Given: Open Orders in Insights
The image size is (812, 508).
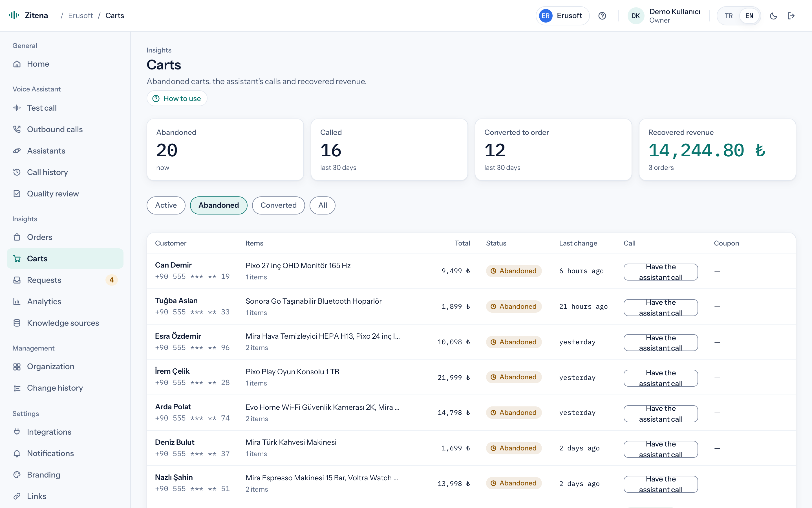Looking at the screenshot, I should [x=65, y=237].
